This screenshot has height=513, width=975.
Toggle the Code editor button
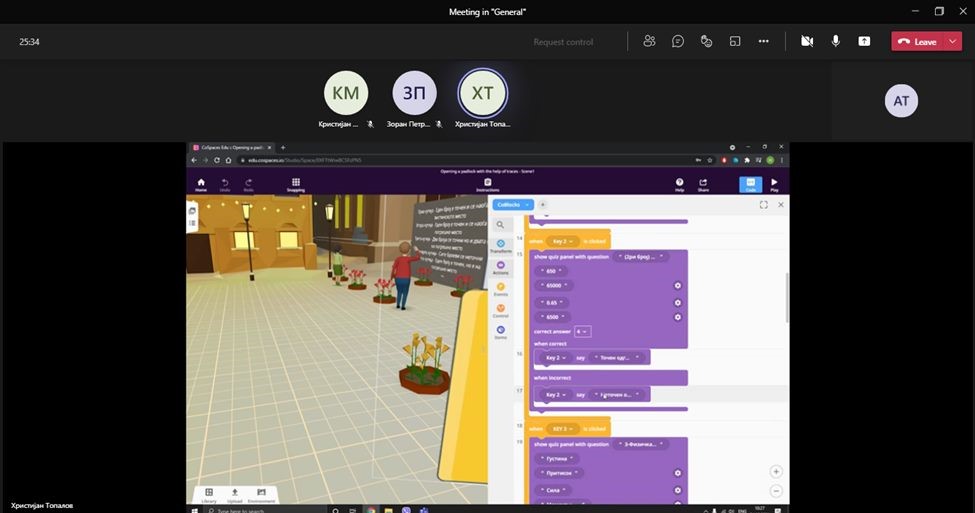(751, 185)
